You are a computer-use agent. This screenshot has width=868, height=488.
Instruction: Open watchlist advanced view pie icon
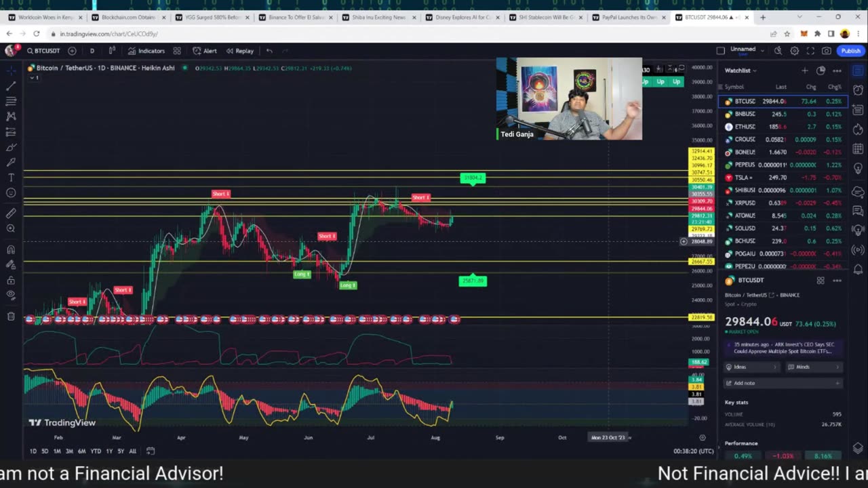click(x=821, y=70)
